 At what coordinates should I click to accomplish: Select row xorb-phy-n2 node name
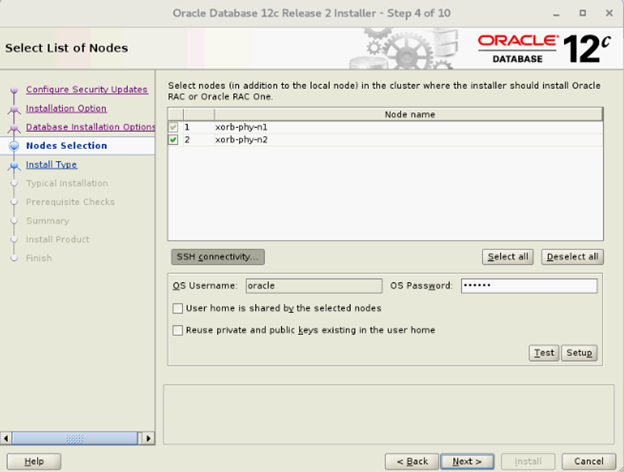409,140
